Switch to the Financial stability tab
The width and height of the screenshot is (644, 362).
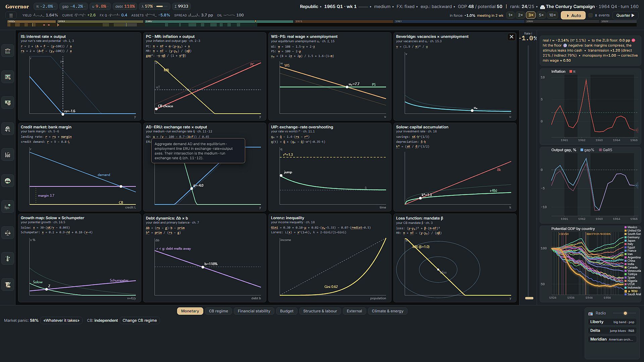coord(254,311)
